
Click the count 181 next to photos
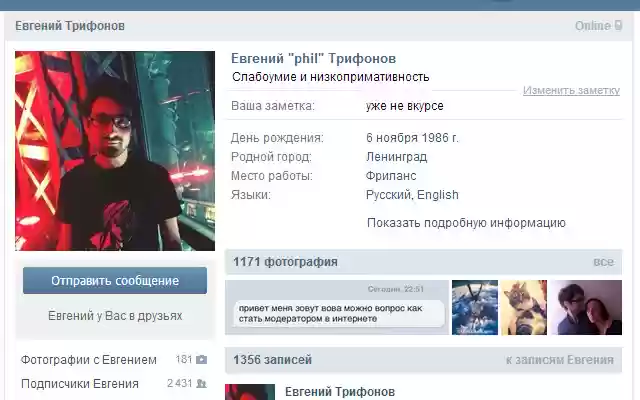click(x=184, y=359)
